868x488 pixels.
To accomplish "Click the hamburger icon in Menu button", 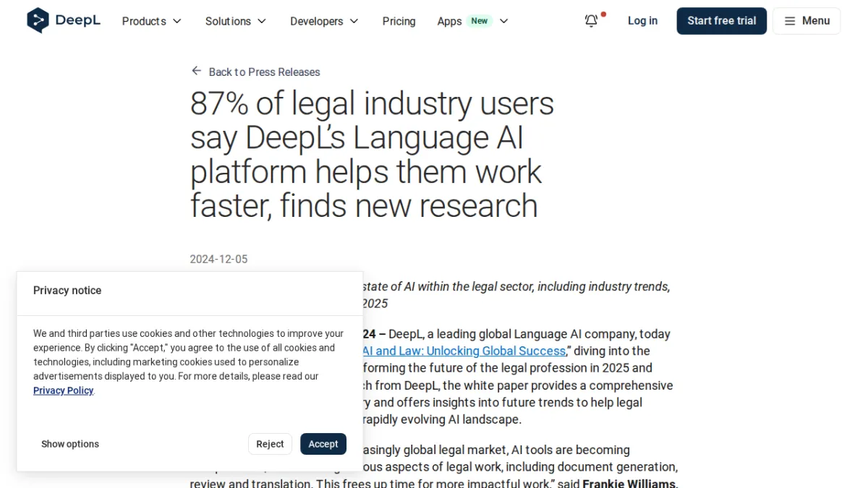I will tap(790, 21).
